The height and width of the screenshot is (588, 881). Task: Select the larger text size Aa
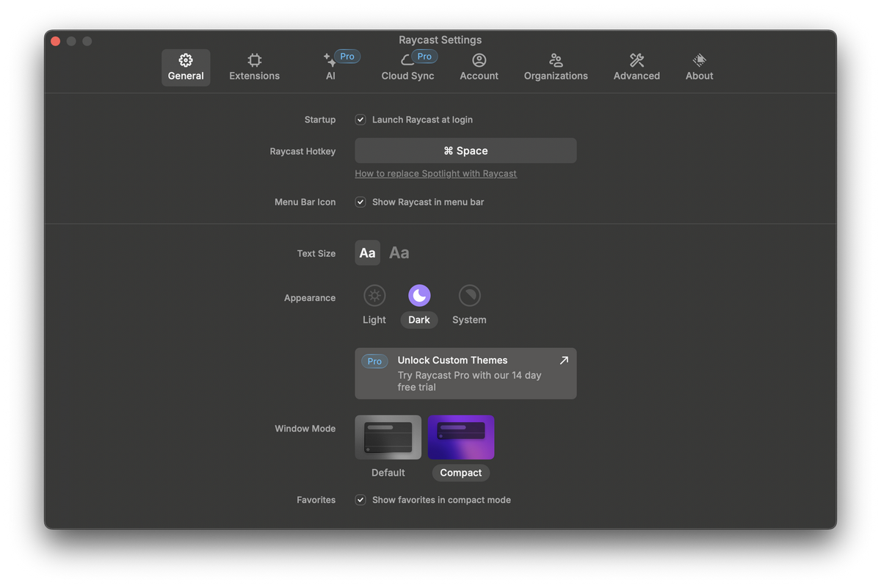[x=399, y=253]
